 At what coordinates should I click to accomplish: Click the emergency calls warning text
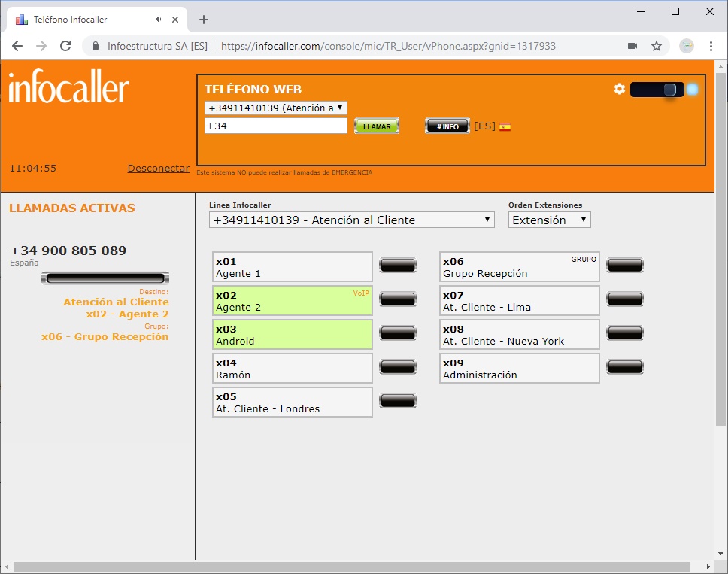point(284,172)
